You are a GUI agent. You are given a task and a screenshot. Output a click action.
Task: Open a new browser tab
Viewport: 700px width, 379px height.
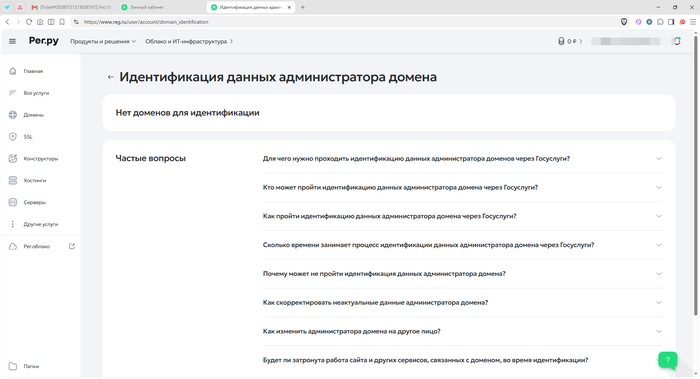tap(303, 7)
